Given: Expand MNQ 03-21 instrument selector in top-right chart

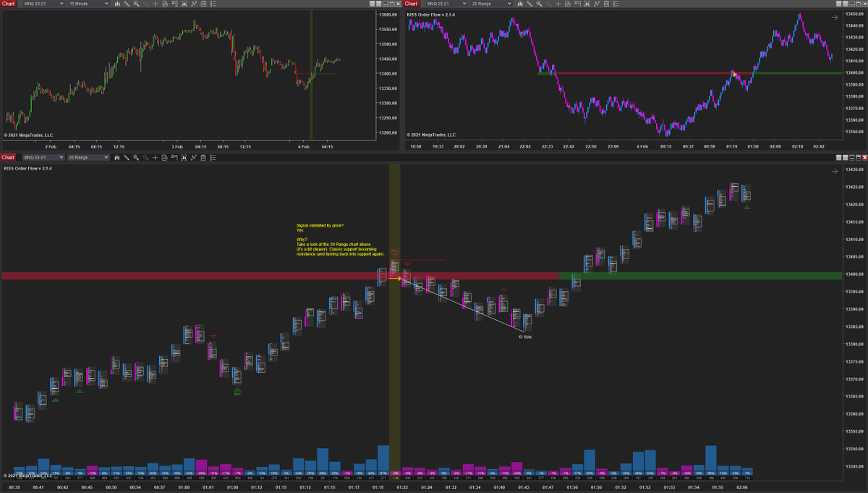Looking at the screenshot, I should pos(447,4).
